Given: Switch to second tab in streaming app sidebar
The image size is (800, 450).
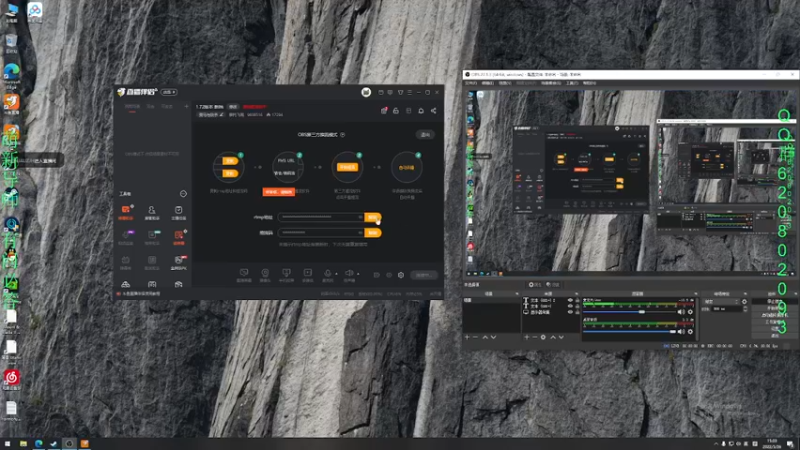Looking at the screenshot, I should tap(151, 107).
